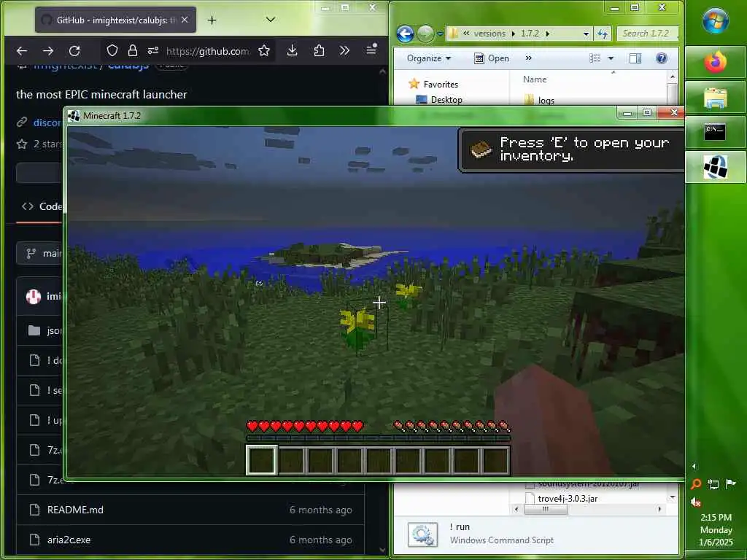Select first hotbar slot in Minecraft
The image size is (747, 560).
pyautogui.click(x=261, y=460)
